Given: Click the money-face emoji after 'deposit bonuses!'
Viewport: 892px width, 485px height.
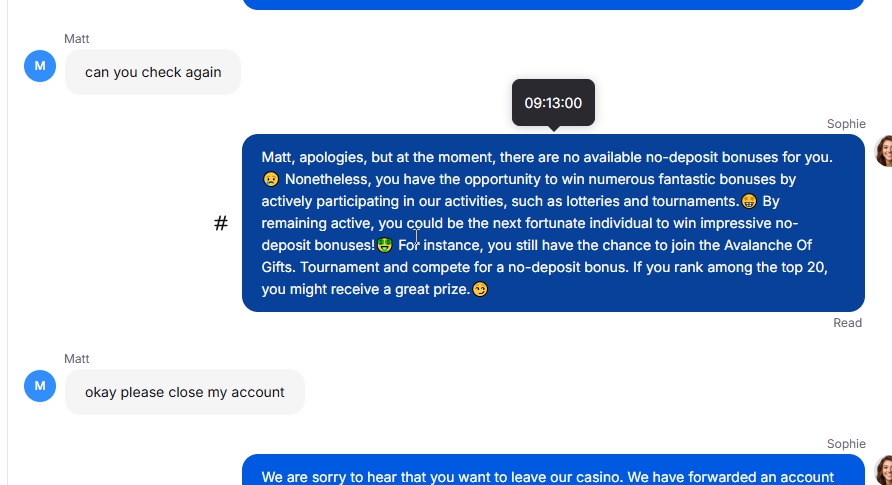Looking at the screenshot, I should (385, 246).
